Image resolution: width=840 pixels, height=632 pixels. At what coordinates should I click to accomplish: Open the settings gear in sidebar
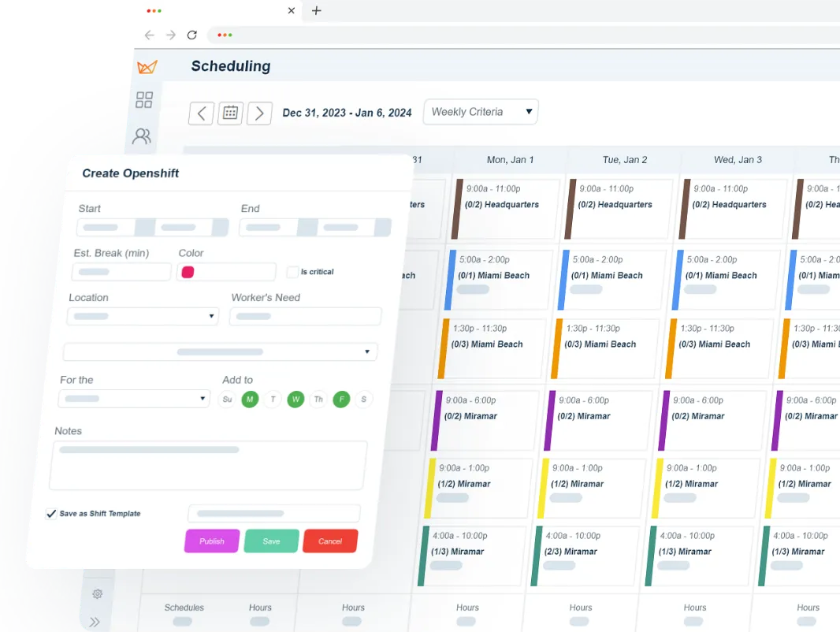click(98, 593)
